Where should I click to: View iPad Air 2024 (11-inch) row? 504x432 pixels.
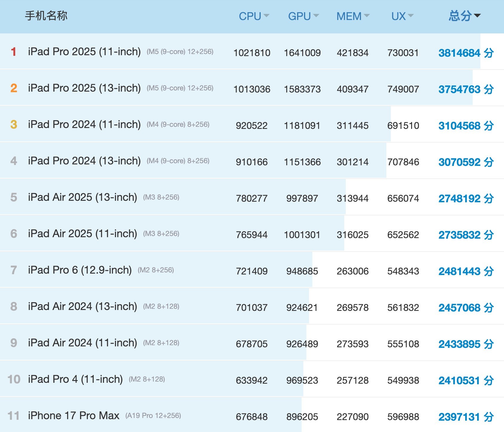[82, 343]
